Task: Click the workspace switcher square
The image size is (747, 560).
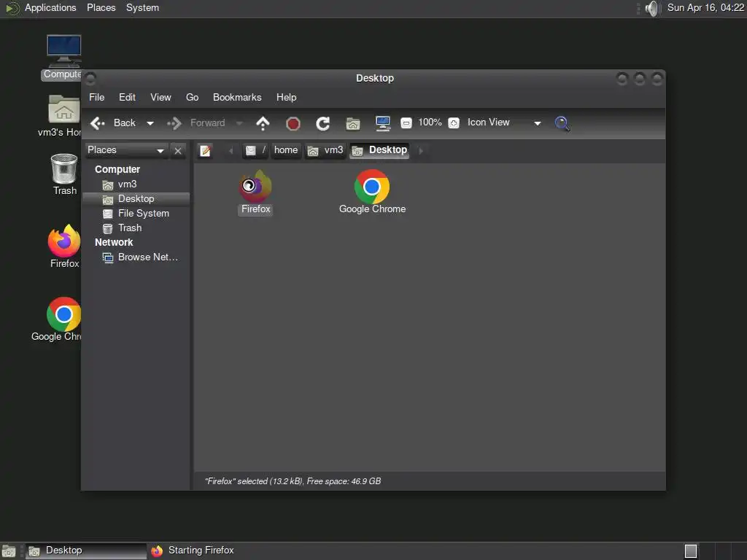Action: click(691, 551)
